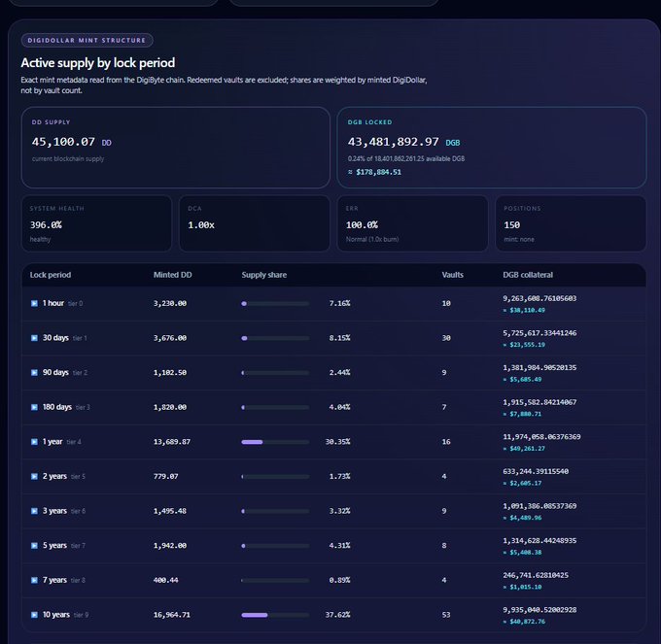Viewport: 661px width, 644px height.
Task: Click vault count 30 in 30 days row
Action: (x=446, y=338)
